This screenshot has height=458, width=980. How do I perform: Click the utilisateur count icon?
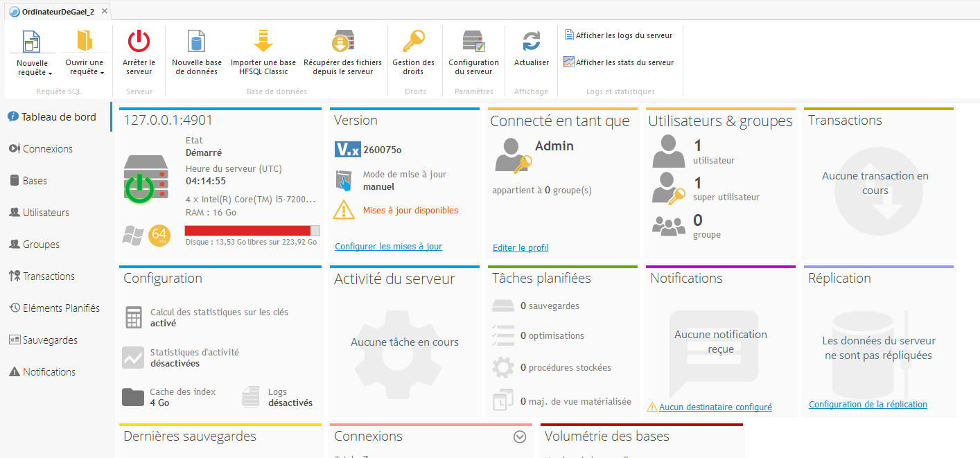point(669,151)
